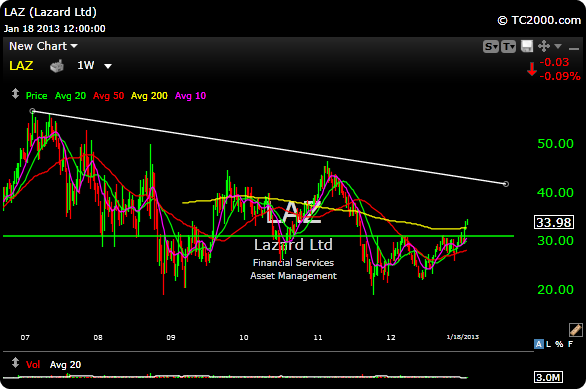Click the © TC2000.com credit text
Viewport: 586px width, 389px height.
[539, 20]
